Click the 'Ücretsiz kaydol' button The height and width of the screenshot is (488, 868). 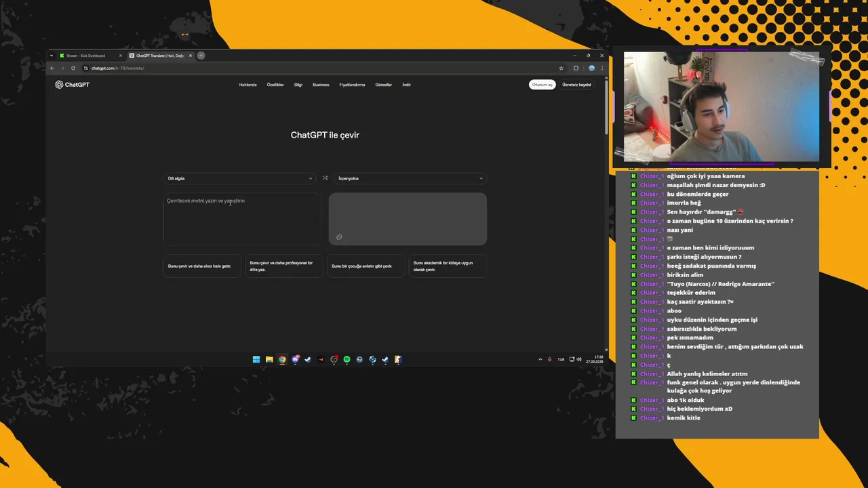pyautogui.click(x=576, y=85)
